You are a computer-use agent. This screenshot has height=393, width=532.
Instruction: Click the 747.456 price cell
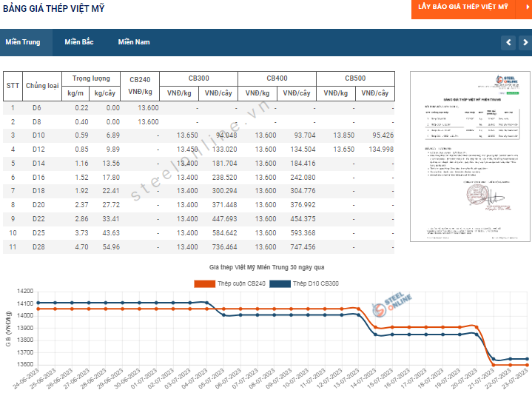(303, 247)
